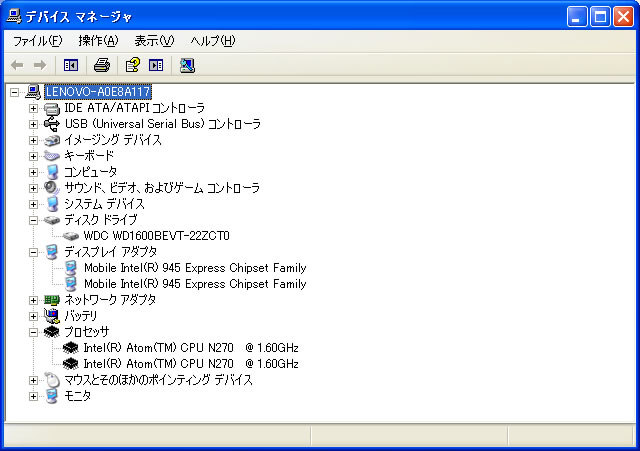This screenshot has width=640, height=451.
Task: Minimize the デバイス マネージャ window
Action: tap(577, 17)
